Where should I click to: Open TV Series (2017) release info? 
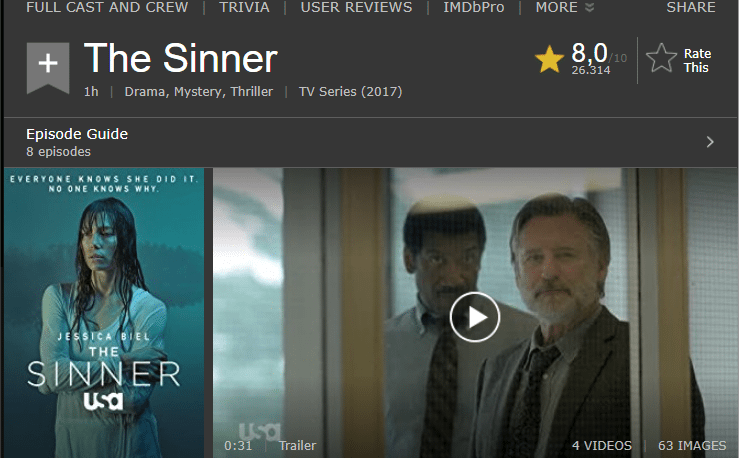(351, 91)
